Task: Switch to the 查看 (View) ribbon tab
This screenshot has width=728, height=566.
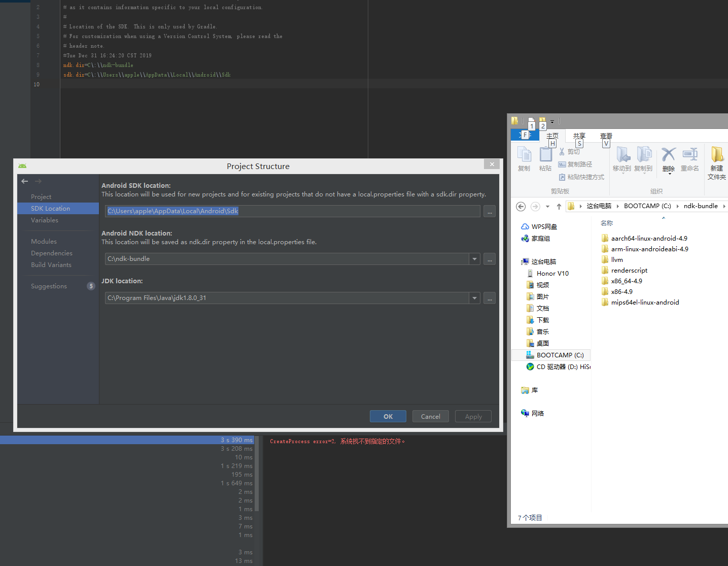Action: click(605, 136)
